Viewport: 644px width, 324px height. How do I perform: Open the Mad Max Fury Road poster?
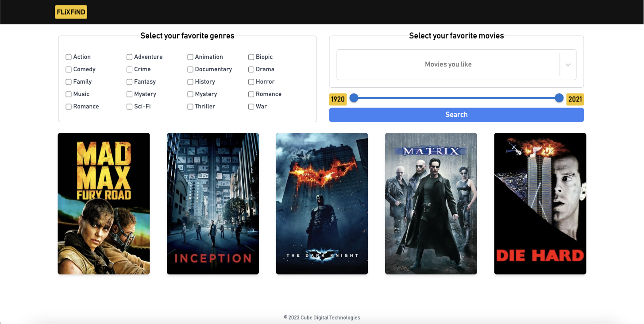click(104, 204)
